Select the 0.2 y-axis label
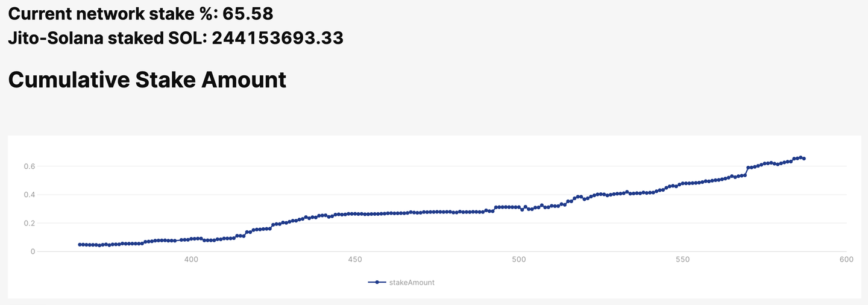 (30, 223)
